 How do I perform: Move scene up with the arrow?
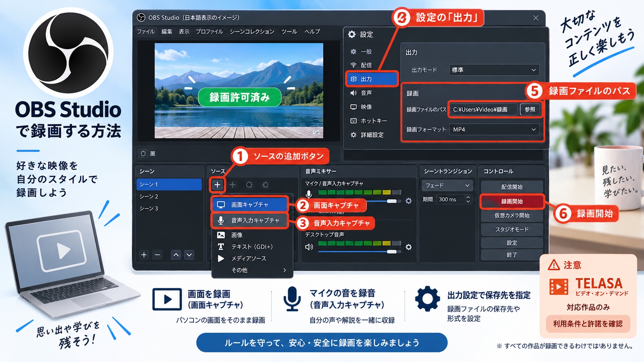pyautogui.click(x=176, y=255)
